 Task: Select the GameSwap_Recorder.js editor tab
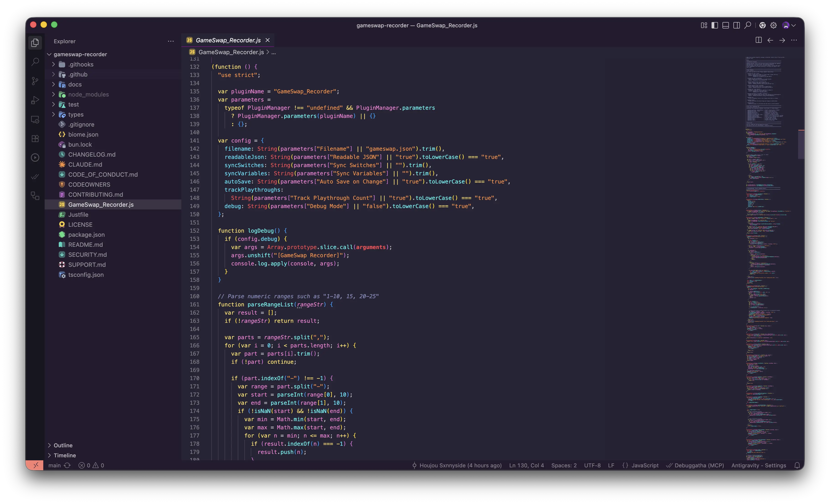pos(228,40)
